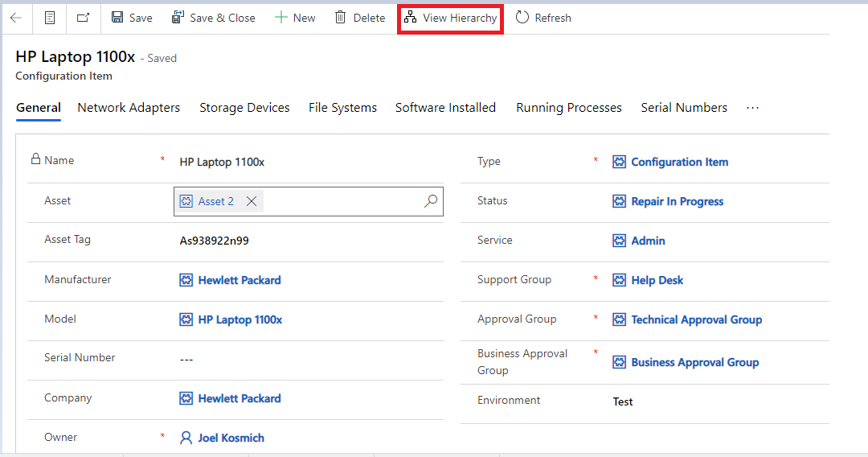Click the user icon beside Joel Kosmich
Viewport: 868px width, 457px height.
click(x=186, y=438)
